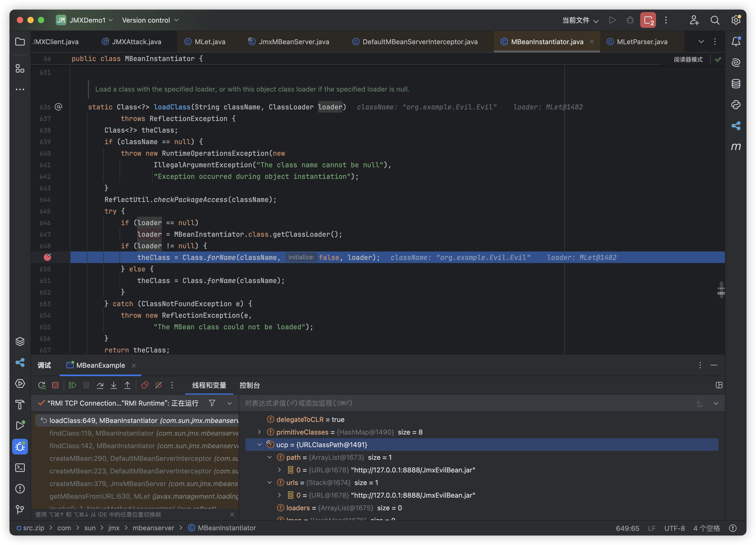This screenshot has width=756, height=545.
Task: Collapse the urls Stack node
Action: (269, 483)
